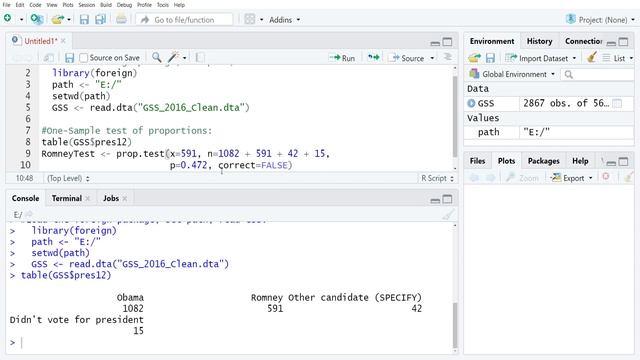Open the List view dropdown
Viewport: 640px width, 360px height.
(618, 58)
